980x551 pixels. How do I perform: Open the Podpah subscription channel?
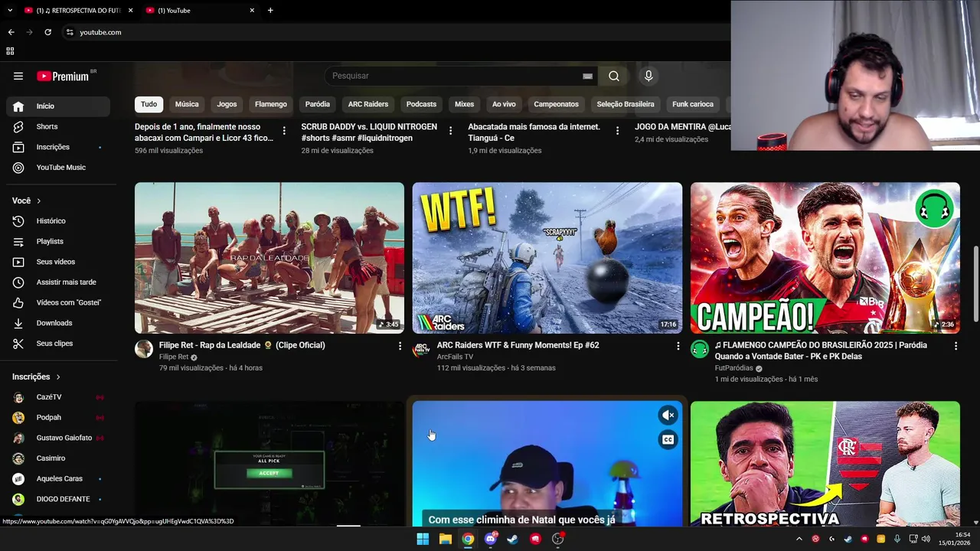[58, 418]
